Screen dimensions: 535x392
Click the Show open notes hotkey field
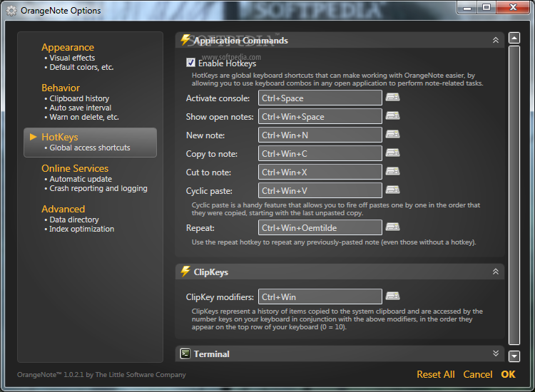(320, 116)
